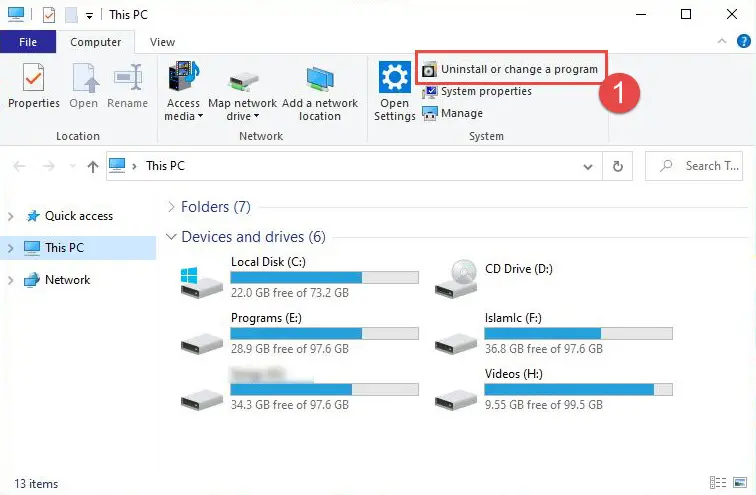Open Customize Quick Access Toolbar dropdown
756x495 pixels.
[89, 16]
